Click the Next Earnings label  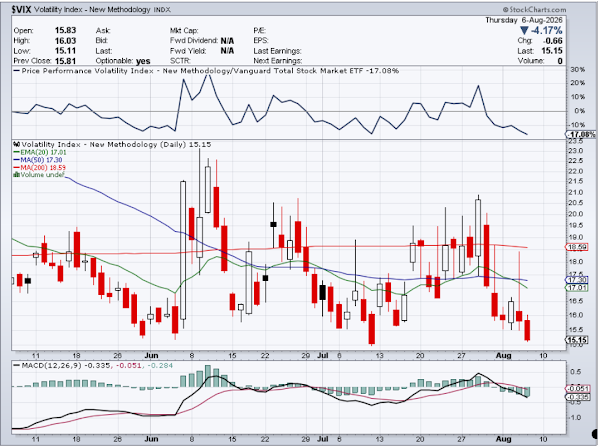(x=277, y=61)
